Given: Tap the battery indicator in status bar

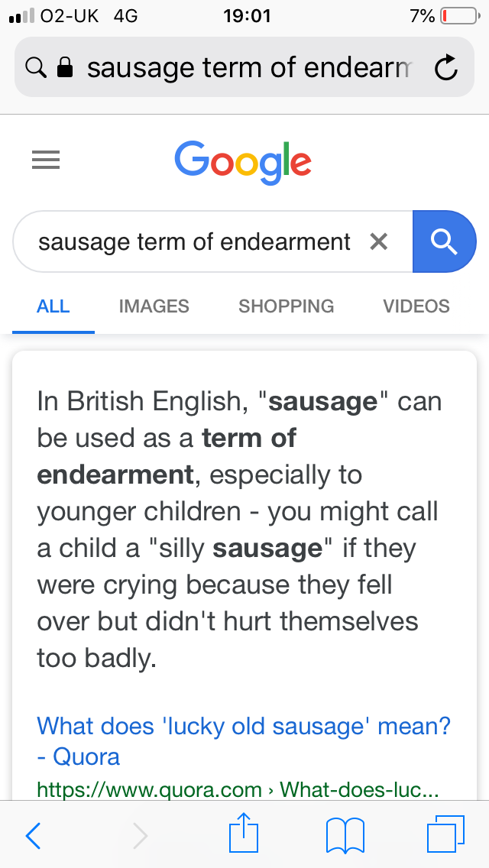Looking at the screenshot, I should tap(458, 15).
